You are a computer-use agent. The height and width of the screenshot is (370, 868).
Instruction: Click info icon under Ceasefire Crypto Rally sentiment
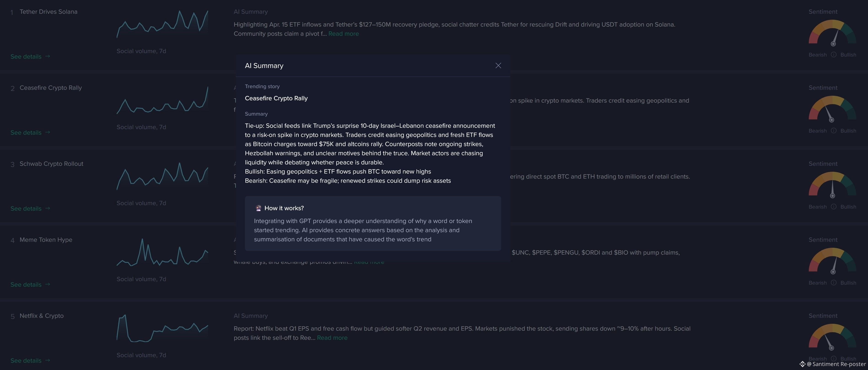tap(833, 131)
